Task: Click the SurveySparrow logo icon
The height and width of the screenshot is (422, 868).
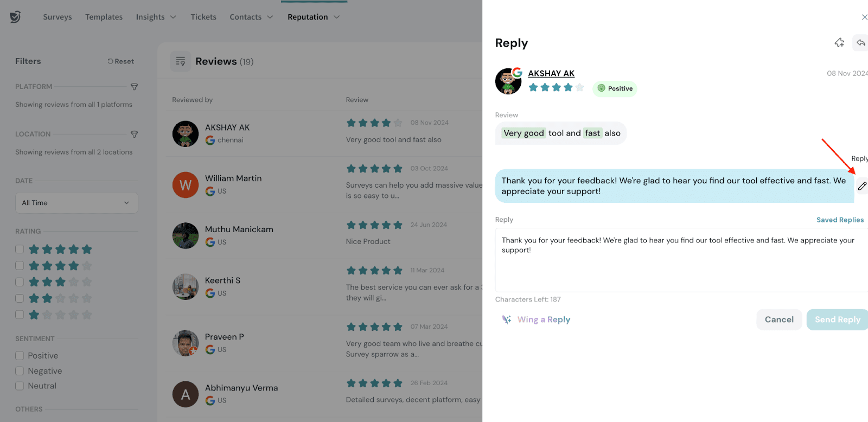Action: 15,17
